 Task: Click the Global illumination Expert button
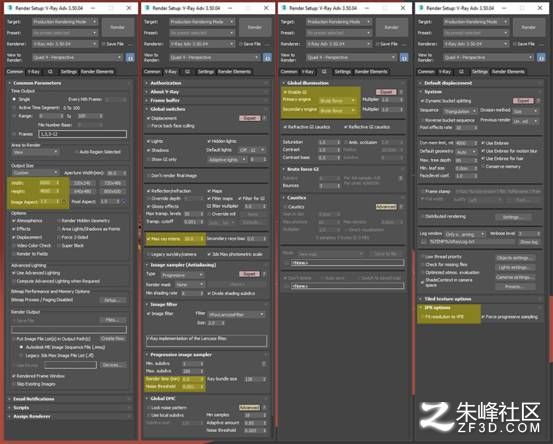[x=386, y=92]
